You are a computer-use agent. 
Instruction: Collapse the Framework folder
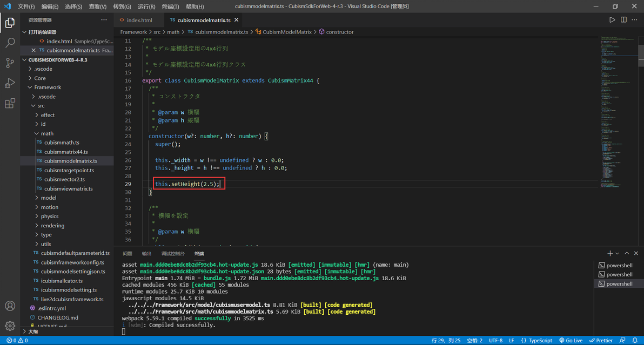point(67,87)
